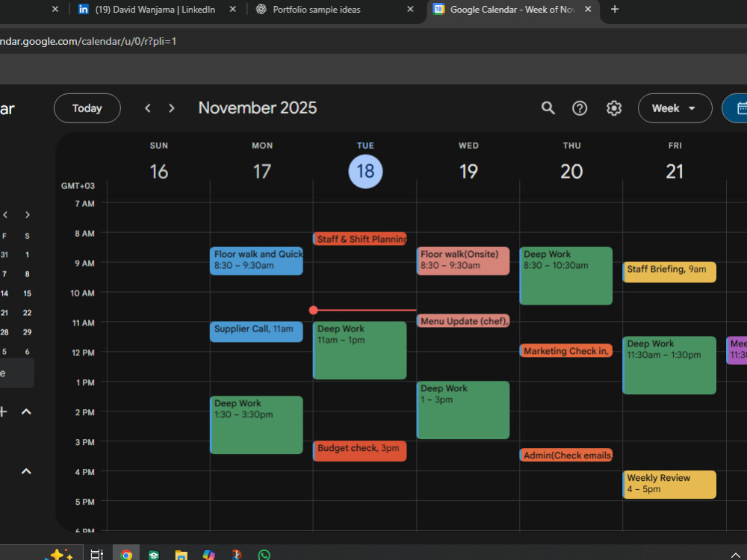Viewport: 747px width, 560px height.
Task: Open Thursday Deep Work 8:30 event
Action: 566,276
